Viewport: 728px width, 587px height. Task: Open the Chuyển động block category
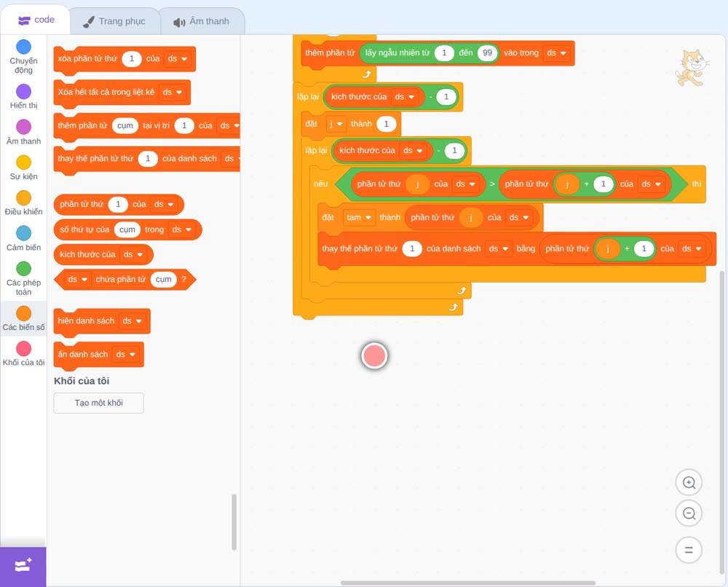(x=24, y=57)
